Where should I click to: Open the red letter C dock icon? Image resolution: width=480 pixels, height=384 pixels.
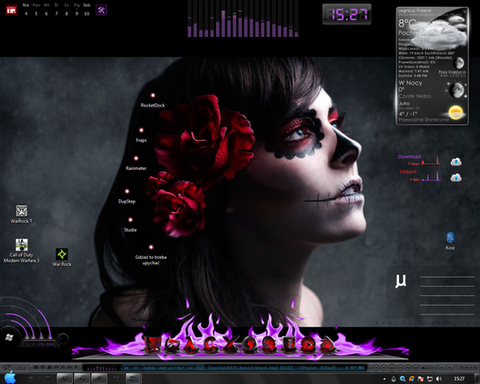click(x=211, y=345)
